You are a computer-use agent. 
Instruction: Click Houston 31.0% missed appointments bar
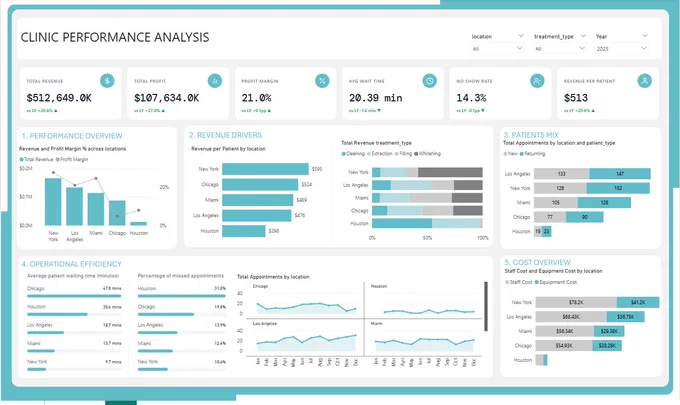(x=182, y=296)
